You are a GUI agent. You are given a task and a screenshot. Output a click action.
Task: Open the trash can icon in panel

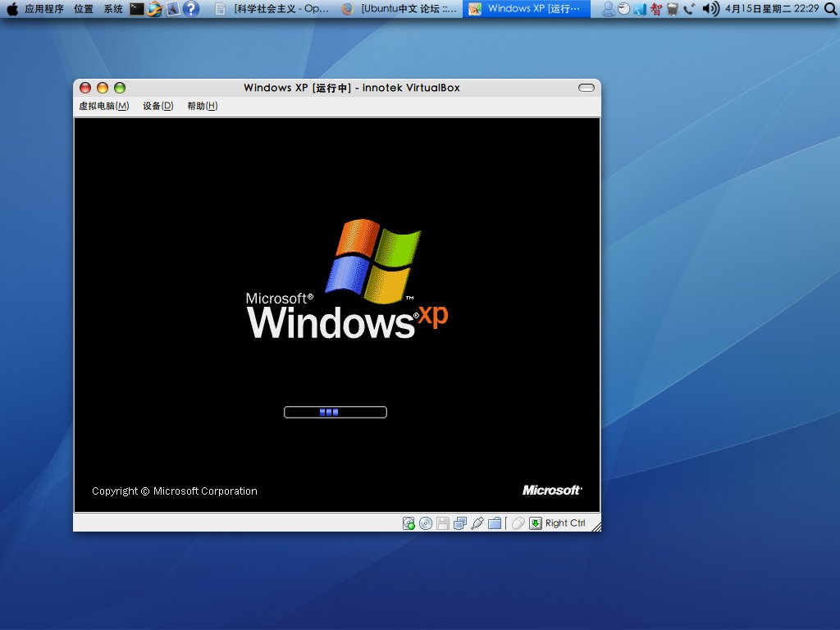coord(673,9)
